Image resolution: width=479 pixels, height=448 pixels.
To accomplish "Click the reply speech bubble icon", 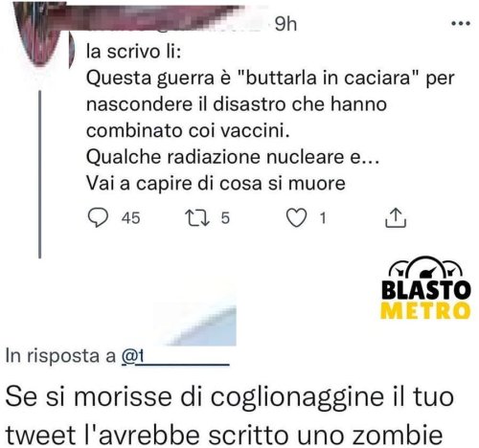I will pyautogui.click(x=98, y=217).
